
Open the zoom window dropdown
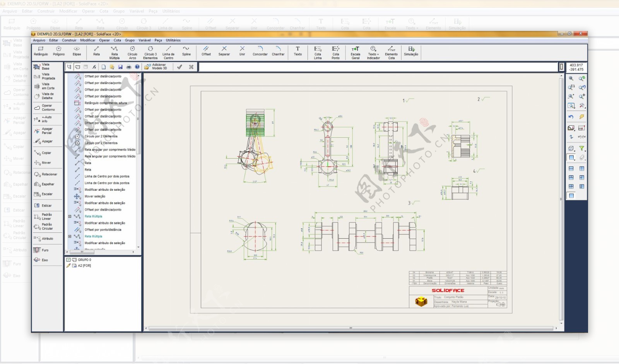tap(571, 106)
